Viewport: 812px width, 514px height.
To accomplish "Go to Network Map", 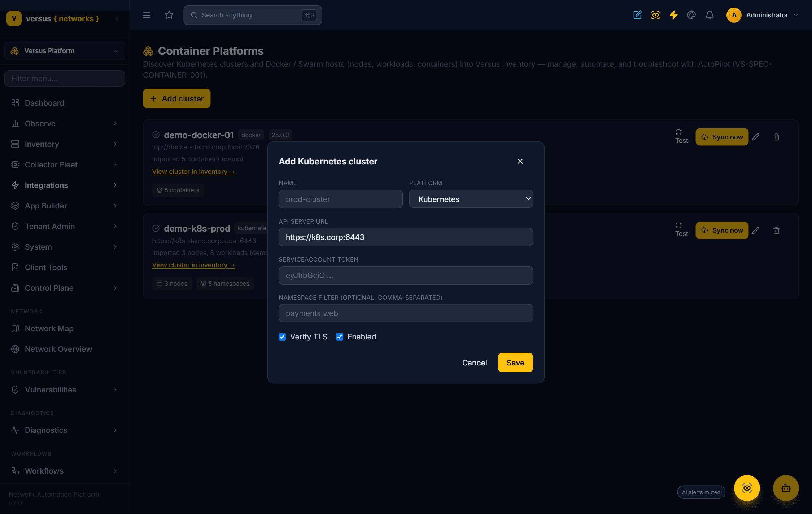I will (x=65, y=329).
